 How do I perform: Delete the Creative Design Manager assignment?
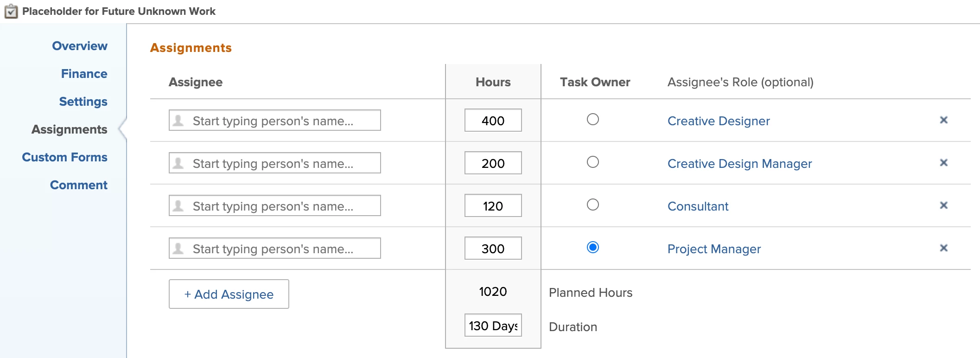pos(943,163)
